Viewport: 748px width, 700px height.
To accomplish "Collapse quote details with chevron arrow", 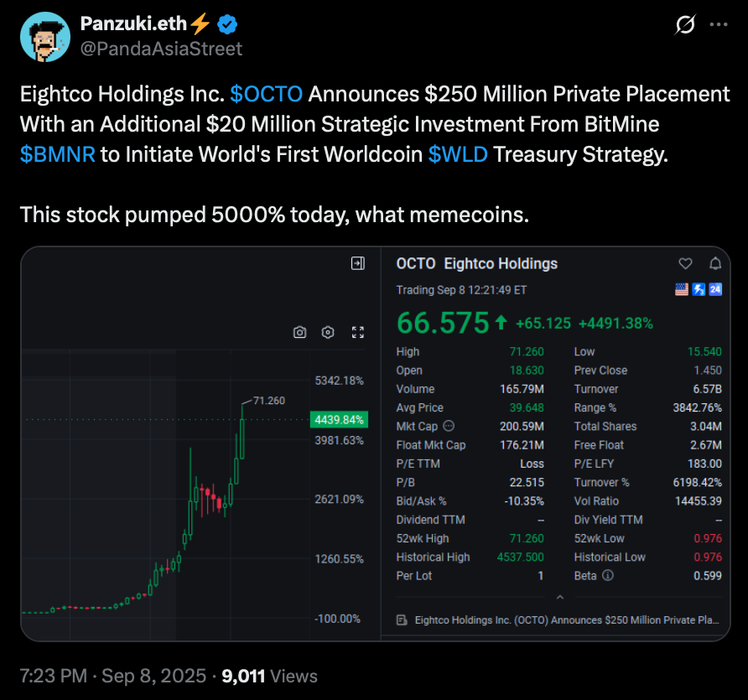I will (x=560, y=597).
